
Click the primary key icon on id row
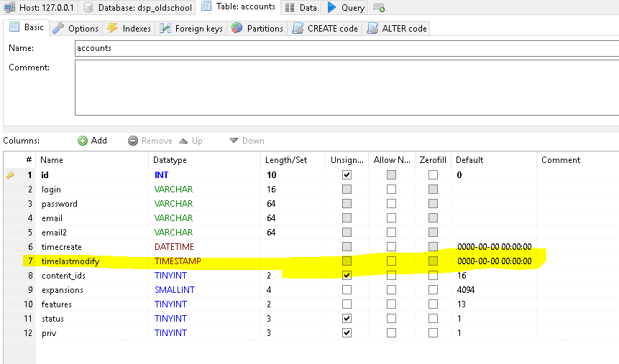tap(10, 175)
